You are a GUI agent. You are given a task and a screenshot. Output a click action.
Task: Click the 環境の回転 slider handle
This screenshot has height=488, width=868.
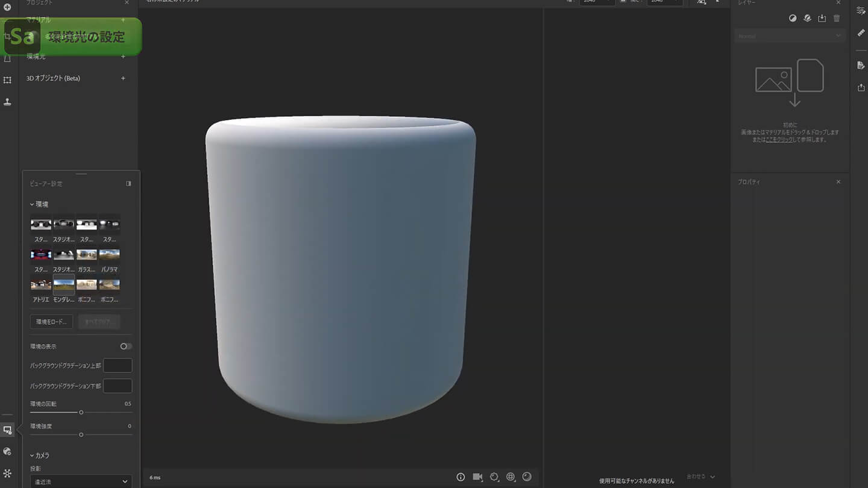click(81, 413)
